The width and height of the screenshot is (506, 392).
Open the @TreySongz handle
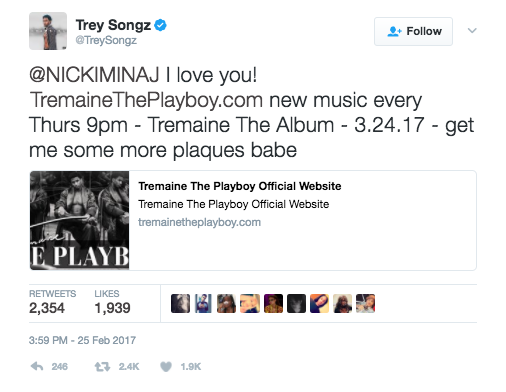click(106, 40)
